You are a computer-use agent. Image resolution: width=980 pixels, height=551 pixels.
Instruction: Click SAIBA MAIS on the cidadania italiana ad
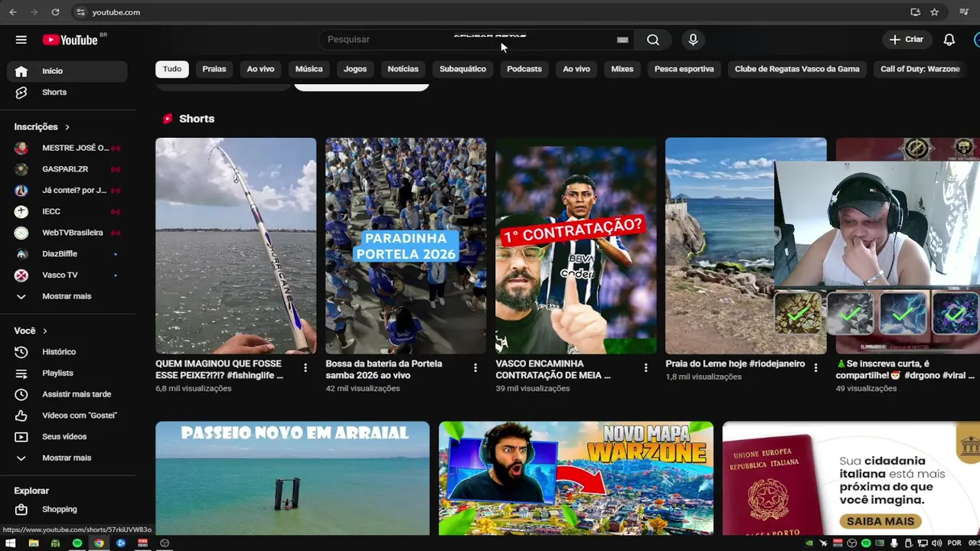pos(880,521)
